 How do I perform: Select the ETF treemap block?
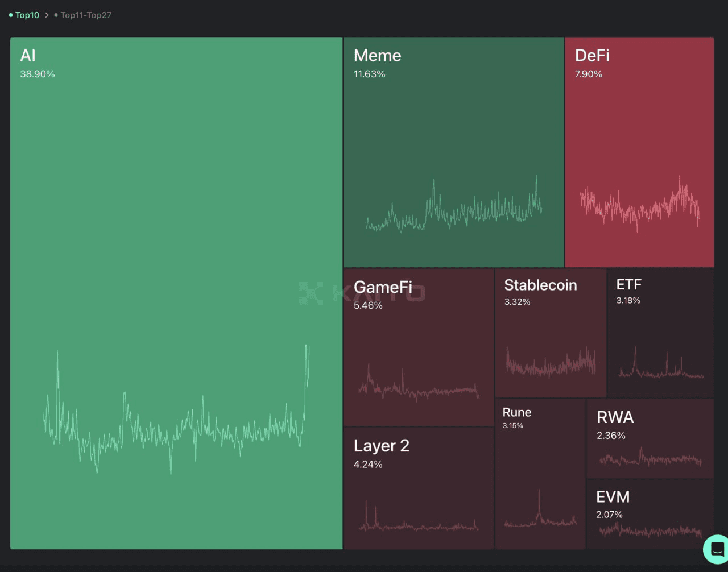661,333
